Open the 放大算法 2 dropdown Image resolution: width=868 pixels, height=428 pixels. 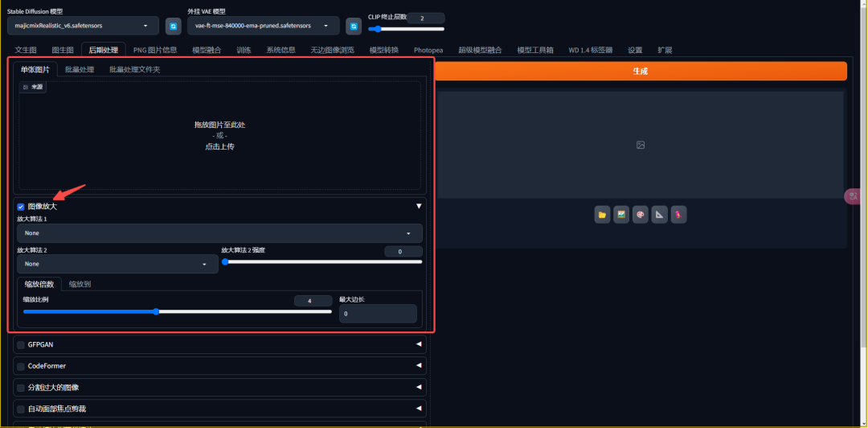click(x=117, y=264)
